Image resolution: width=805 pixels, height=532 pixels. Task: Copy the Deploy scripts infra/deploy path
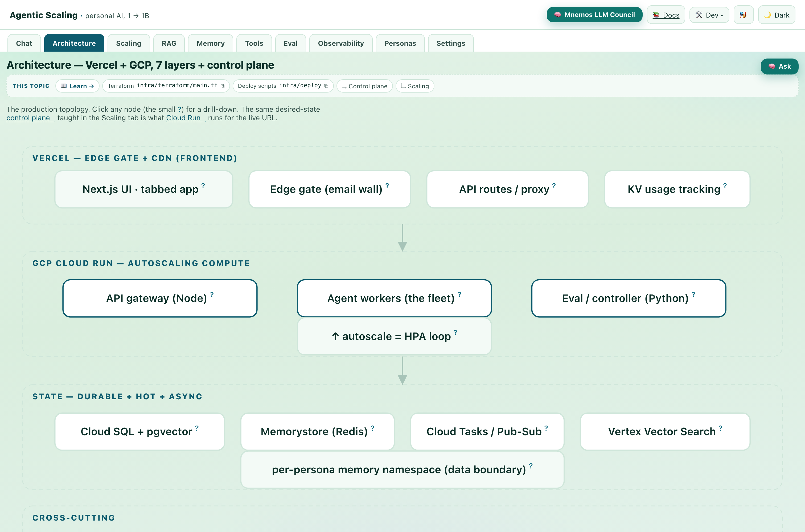click(326, 86)
